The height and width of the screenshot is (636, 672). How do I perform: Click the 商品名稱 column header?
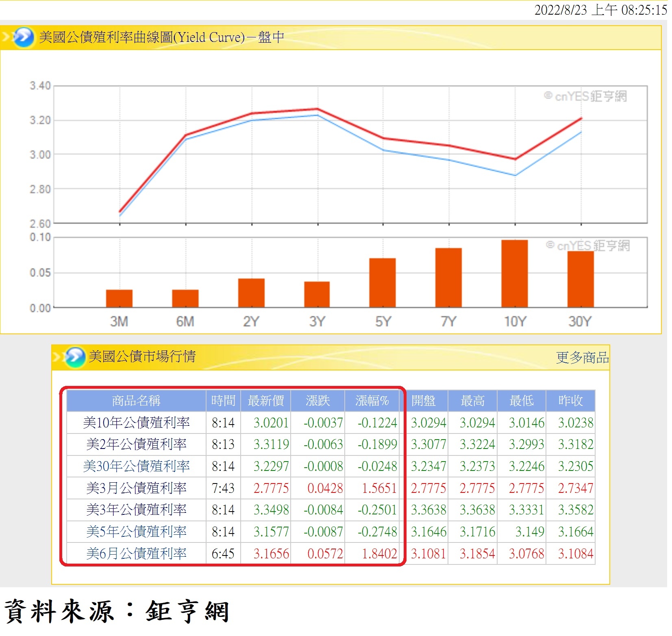pyautogui.click(x=136, y=401)
